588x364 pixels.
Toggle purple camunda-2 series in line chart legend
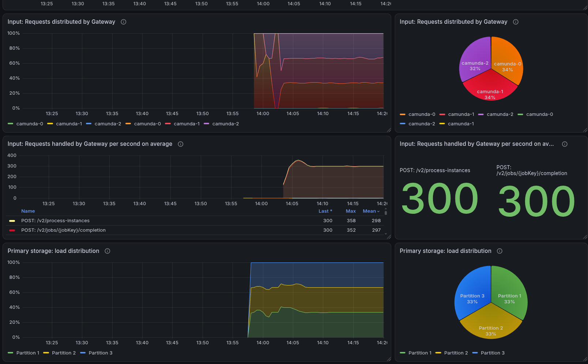(226, 124)
